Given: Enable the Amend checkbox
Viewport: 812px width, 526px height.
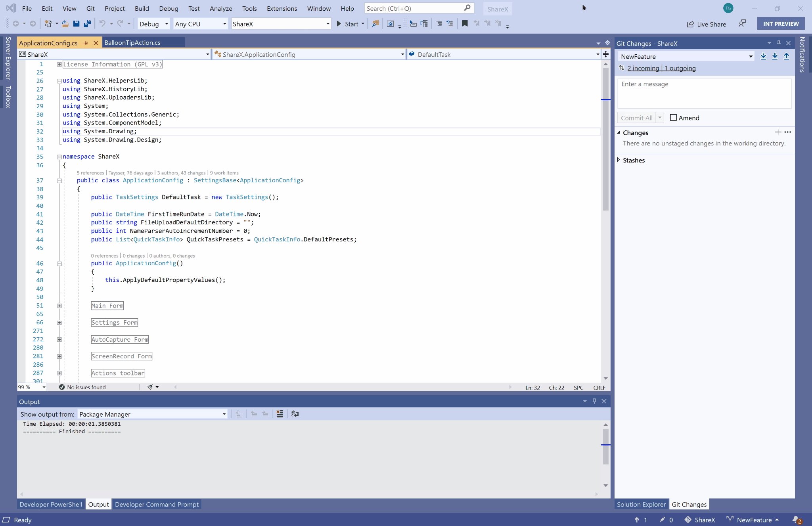Looking at the screenshot, I should pyautogui.click(x=673, y=118).
